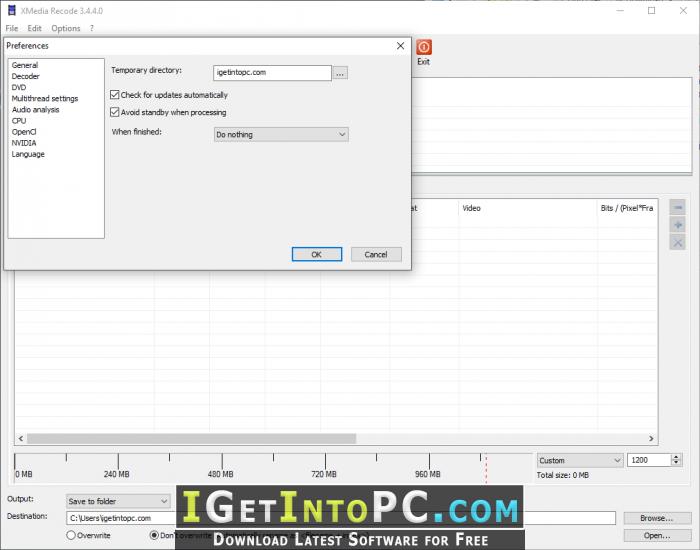Select OpenCl preferences category

tap(24, 132)
